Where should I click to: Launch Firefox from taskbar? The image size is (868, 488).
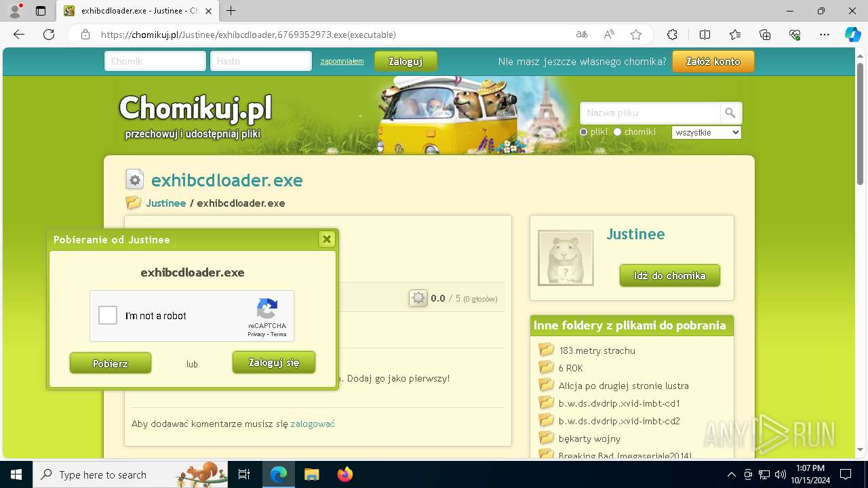(344, 474)
